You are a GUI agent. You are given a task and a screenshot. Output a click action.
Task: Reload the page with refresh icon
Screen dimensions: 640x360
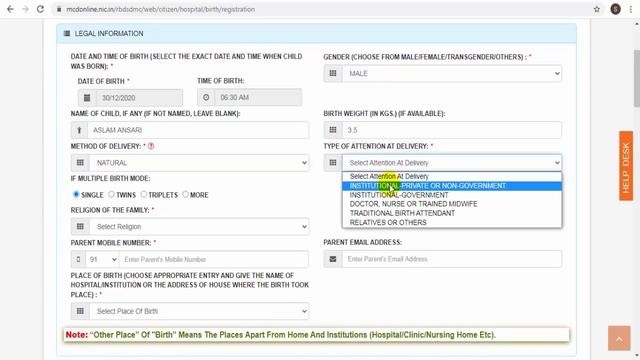pyautogui.click(x=40, y=9)
